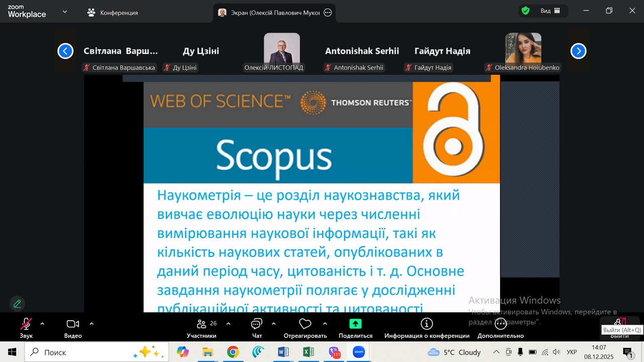Unmute the microphone with the Звук button

[x=26, y=328]
